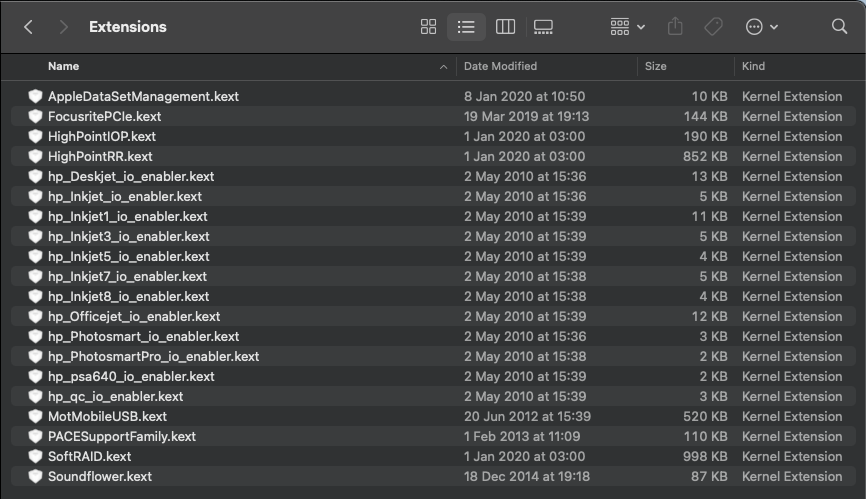866x499 pixels.
Task: Open the Action ellipsis menu
Action: (x=761, y=27)
